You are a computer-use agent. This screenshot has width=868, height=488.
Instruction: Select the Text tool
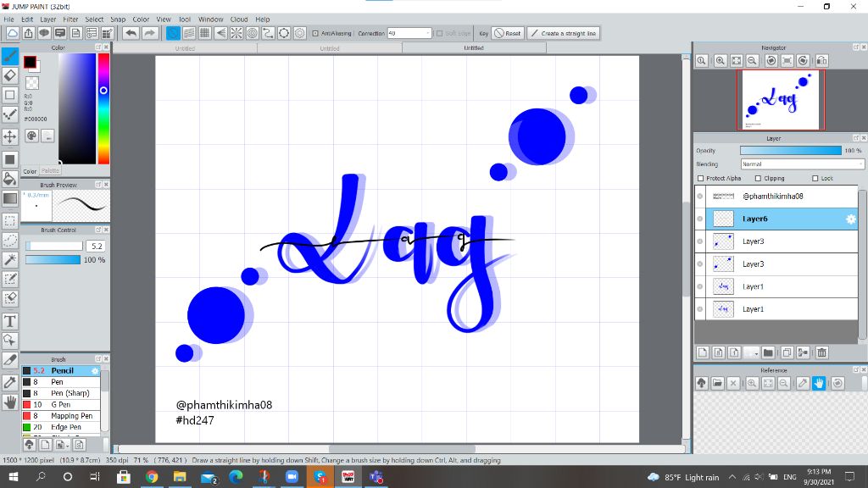coord(10,321)
